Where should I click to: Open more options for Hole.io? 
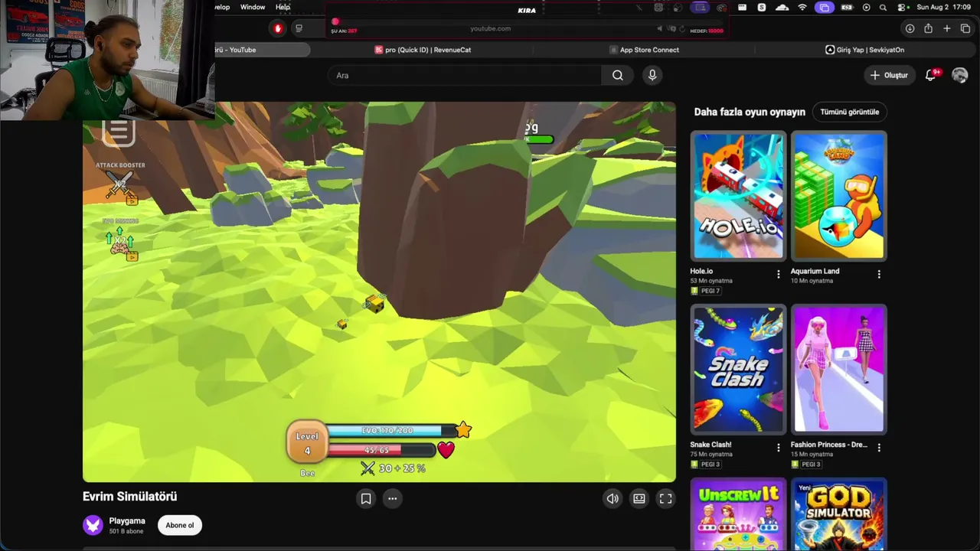pyautogui.click(x=779, y=274)
